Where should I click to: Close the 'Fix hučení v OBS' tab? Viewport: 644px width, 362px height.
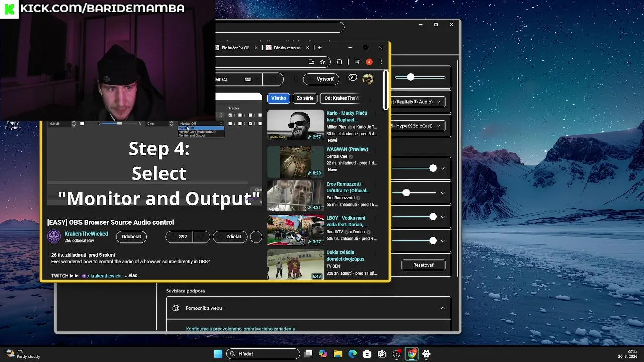[256, 48]
